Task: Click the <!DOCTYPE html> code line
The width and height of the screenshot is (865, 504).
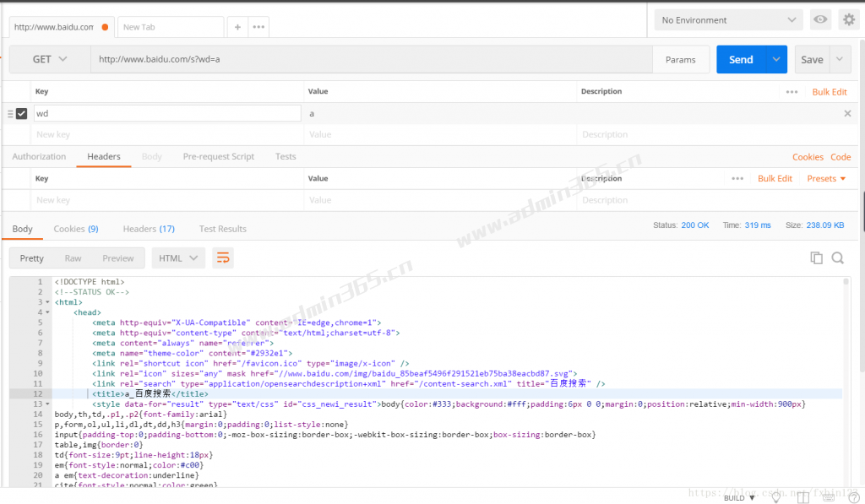Action: coord(90,282)
